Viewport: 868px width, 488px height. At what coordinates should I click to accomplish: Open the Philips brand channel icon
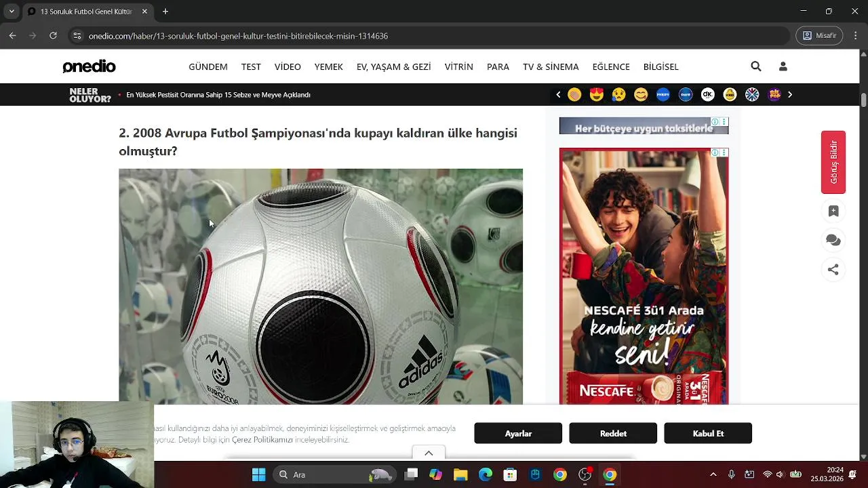click(663, 95)
